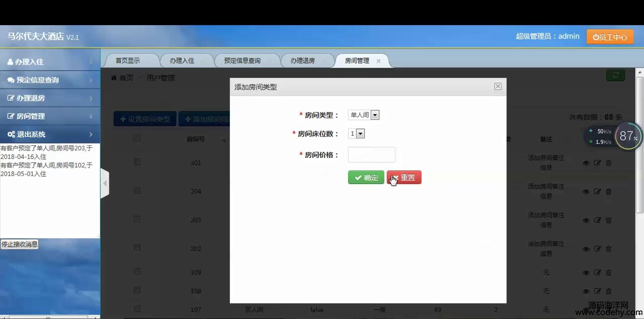Click the 停止接收消息 button
This screenshot has width=644, height=319.
(x=19, y=244)
